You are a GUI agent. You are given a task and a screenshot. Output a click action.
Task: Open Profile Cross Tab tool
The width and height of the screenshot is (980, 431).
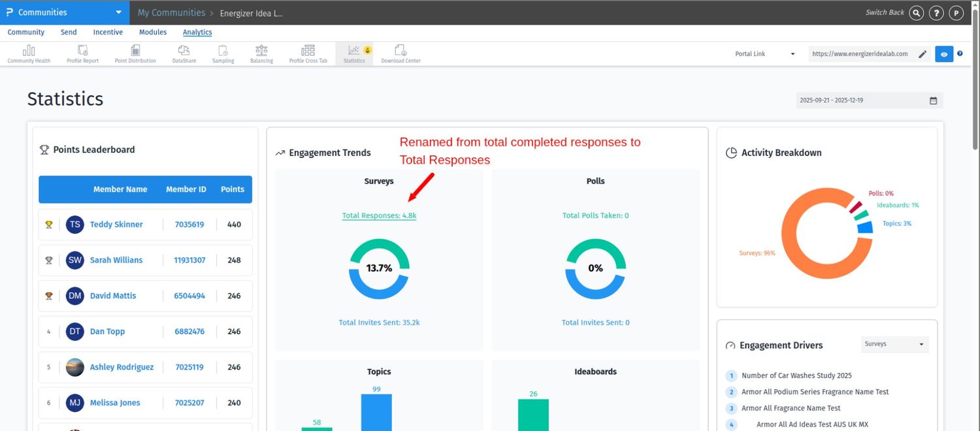tap(308, 54)
